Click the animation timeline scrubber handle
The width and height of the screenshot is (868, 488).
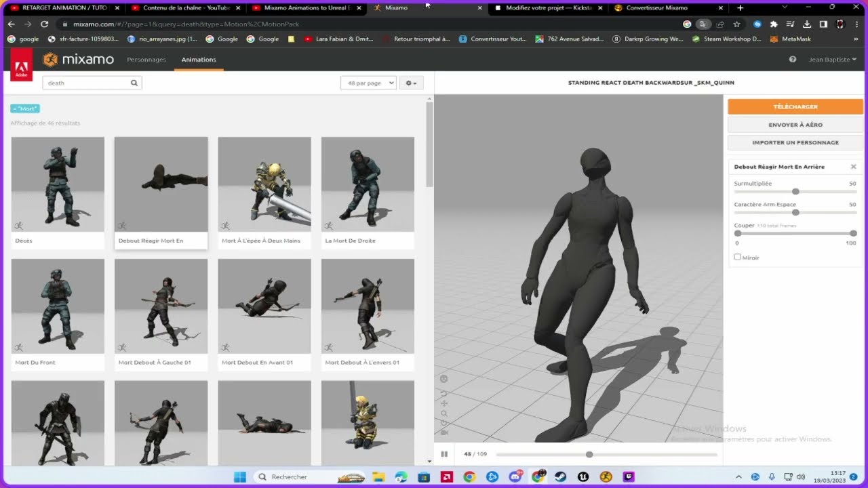click(x=589, y=454)
